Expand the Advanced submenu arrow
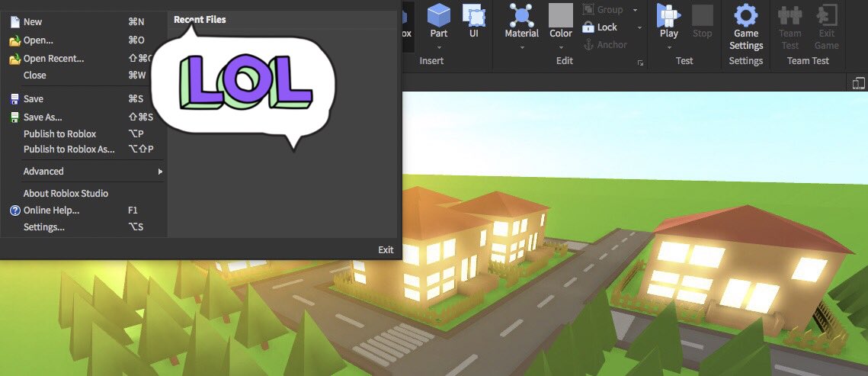The width and height of the screenshot is (868, 376). click(160, 172)
